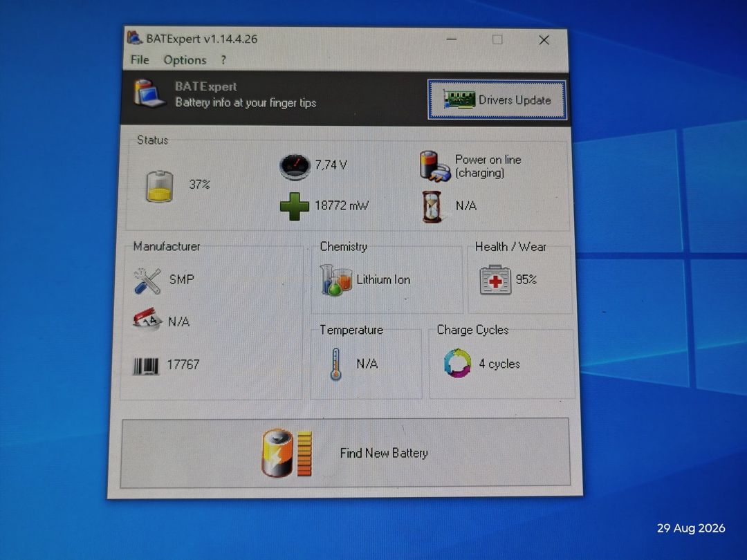
Task: Click the circuit card icon on Drivers Update
Action: tap(459, 100)
